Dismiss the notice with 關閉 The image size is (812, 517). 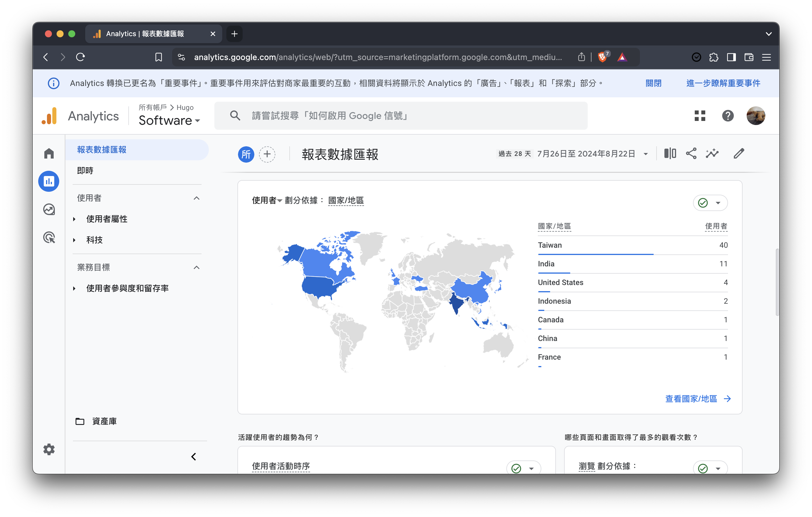(653, 83)
